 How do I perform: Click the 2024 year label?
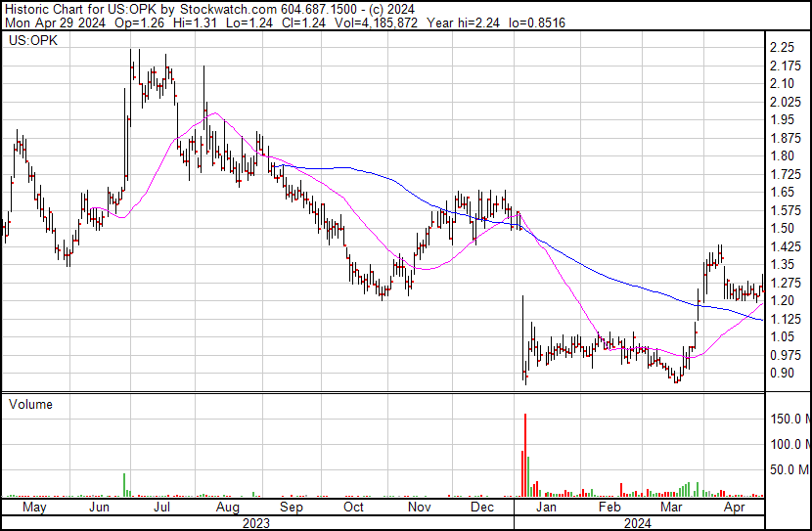pos(638,524)
